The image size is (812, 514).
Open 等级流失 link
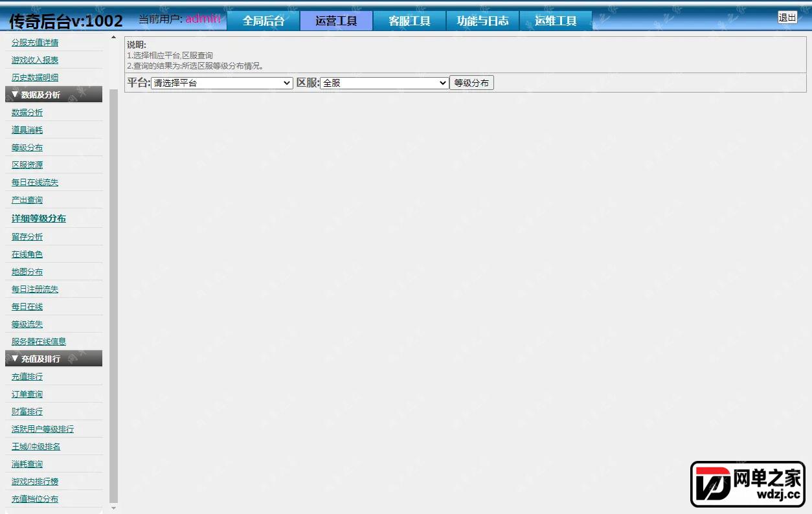27,324
